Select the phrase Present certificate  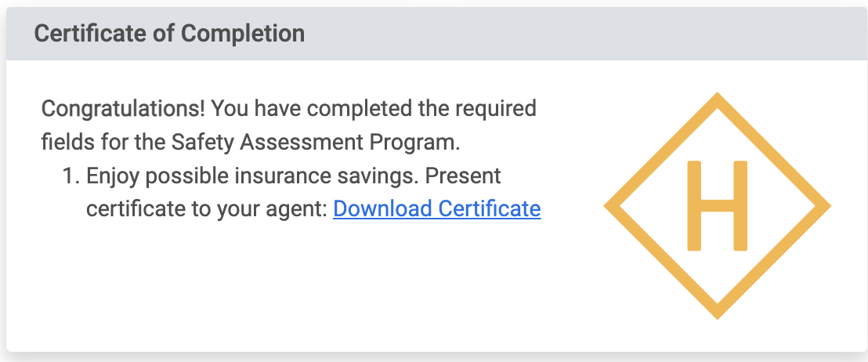(294, 192)
